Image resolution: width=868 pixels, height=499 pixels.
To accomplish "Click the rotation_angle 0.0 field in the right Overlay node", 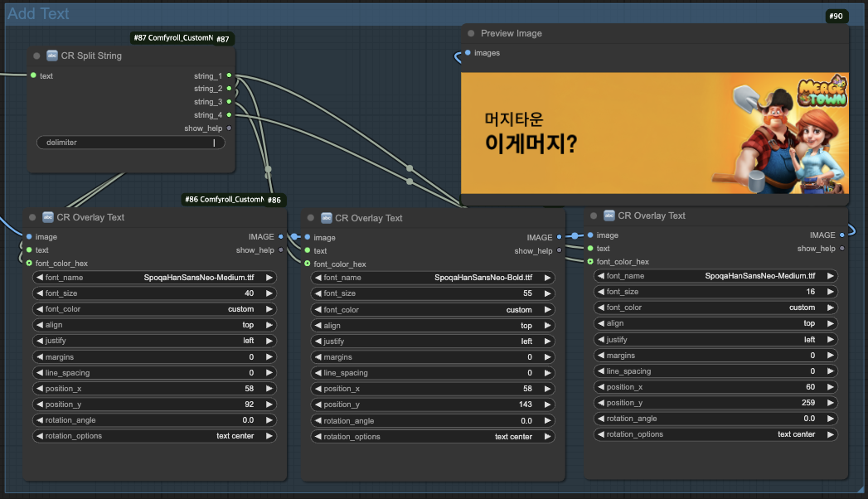I will tap(715, 419).
